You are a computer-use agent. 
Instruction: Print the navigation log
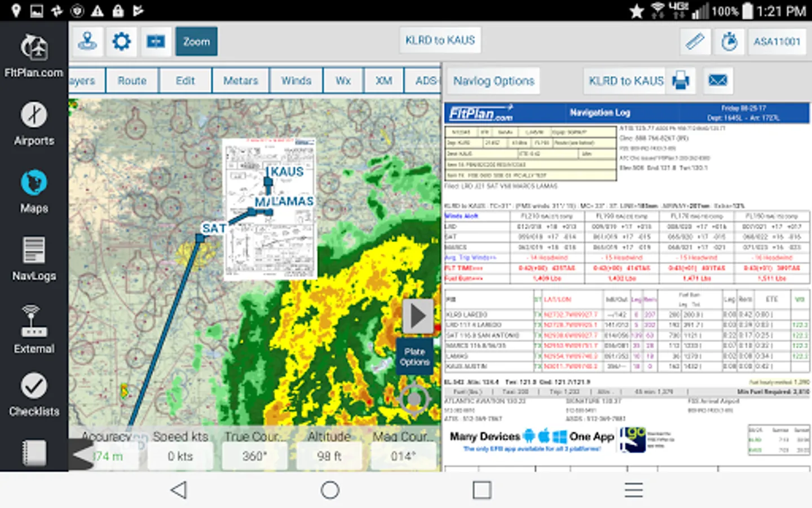point(681,81)
